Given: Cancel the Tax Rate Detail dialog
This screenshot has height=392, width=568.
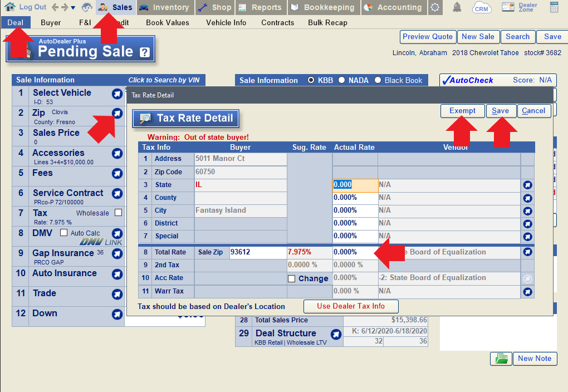Looking at the screenshot, I should 533,111.
